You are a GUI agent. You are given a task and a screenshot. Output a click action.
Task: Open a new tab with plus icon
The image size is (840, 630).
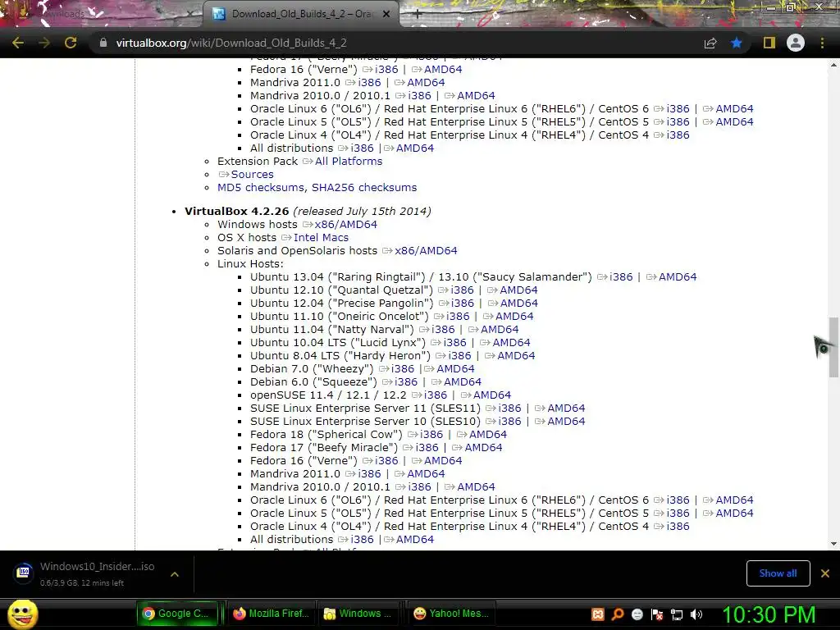[418, 15]
